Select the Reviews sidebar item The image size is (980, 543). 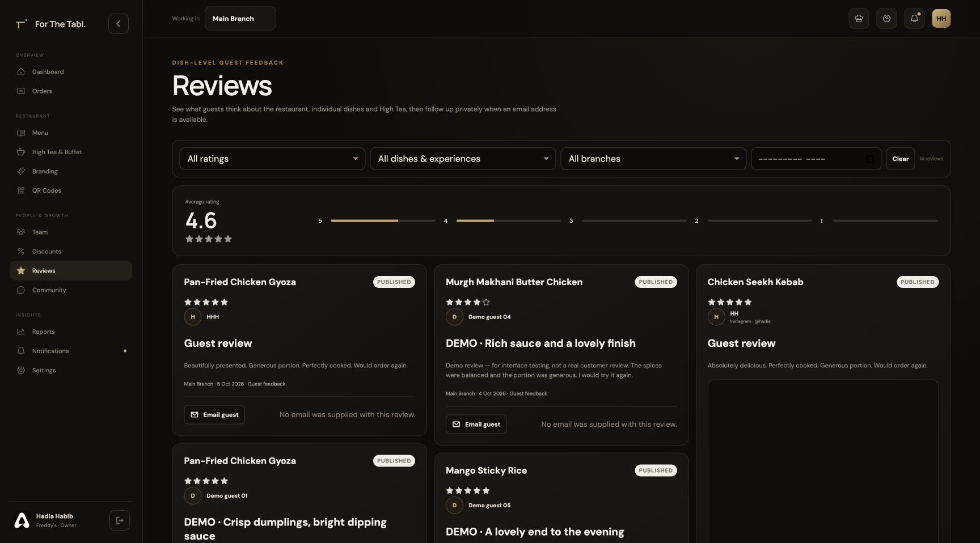pos(71,271)
